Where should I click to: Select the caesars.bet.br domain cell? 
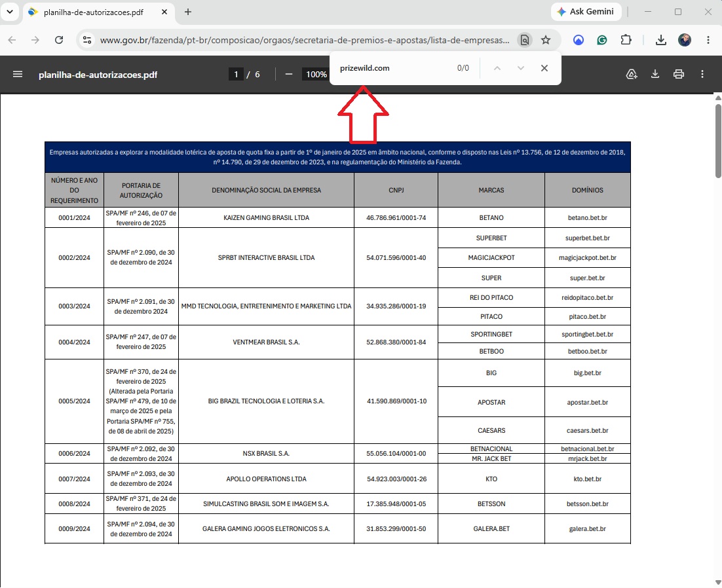[587, 431]
